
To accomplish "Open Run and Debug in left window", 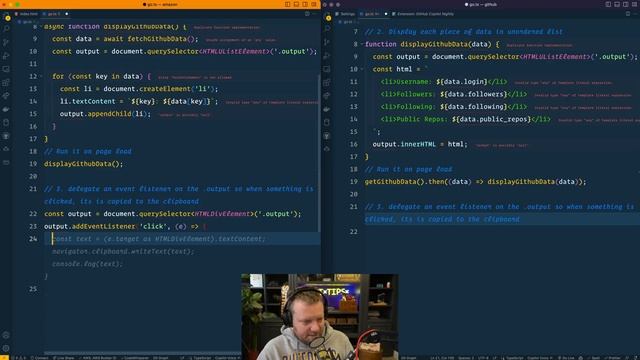I will click(6, 56).
